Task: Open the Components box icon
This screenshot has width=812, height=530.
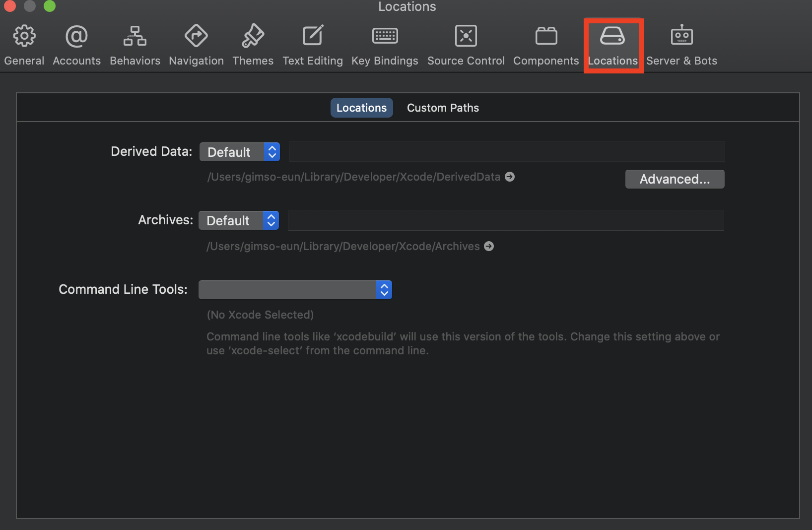Action: [x=546, y=36]
